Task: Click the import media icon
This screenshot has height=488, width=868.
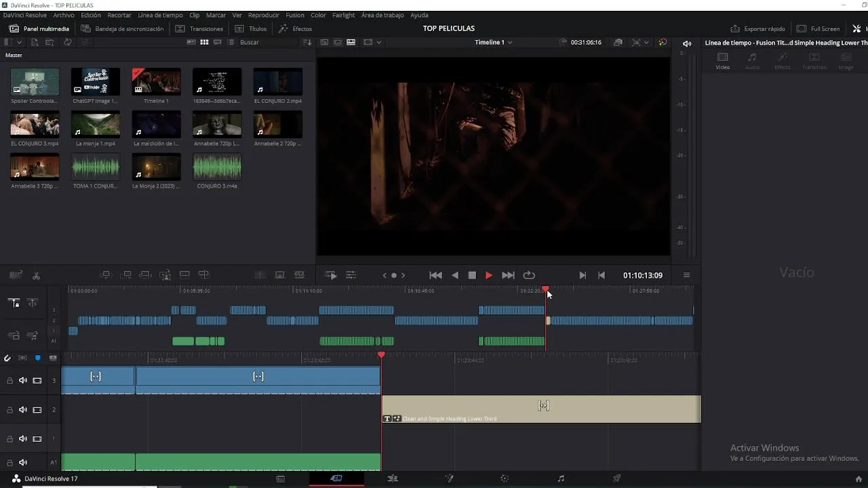Action: click(x=35, y=42)
